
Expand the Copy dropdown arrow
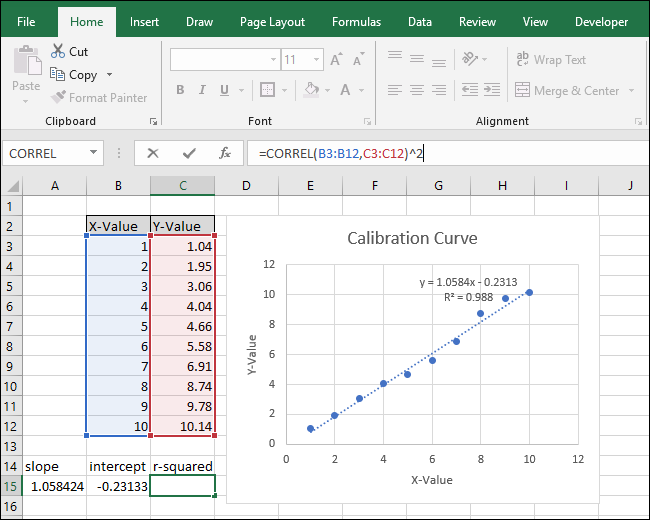tap(110, 75)
